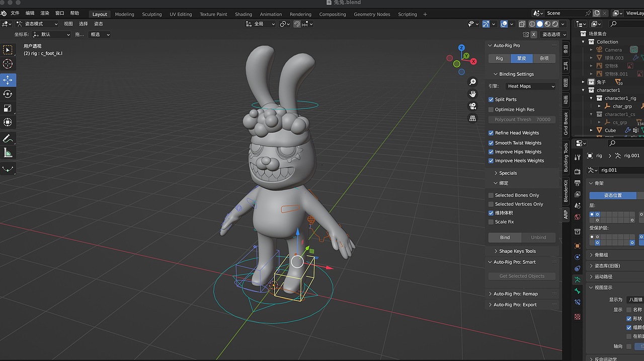Open the 姿态模式 mode dropdown
Screen dimensions: 644x361
click(x=37, y=24)
